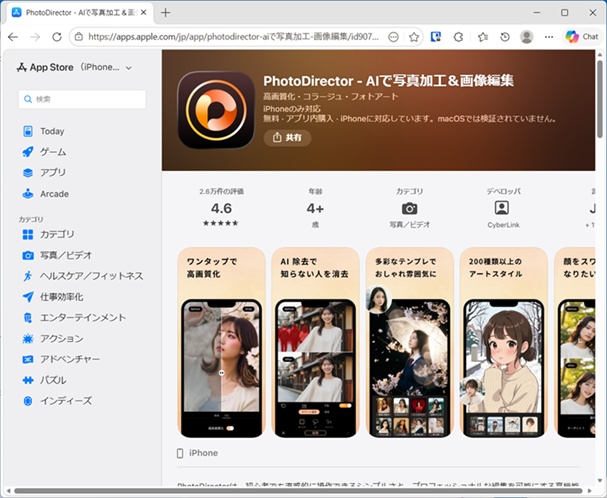Open AI 除去で知らない人を消去 screenshot
This screenshot has width=607, height=498.
pos(316,343)
